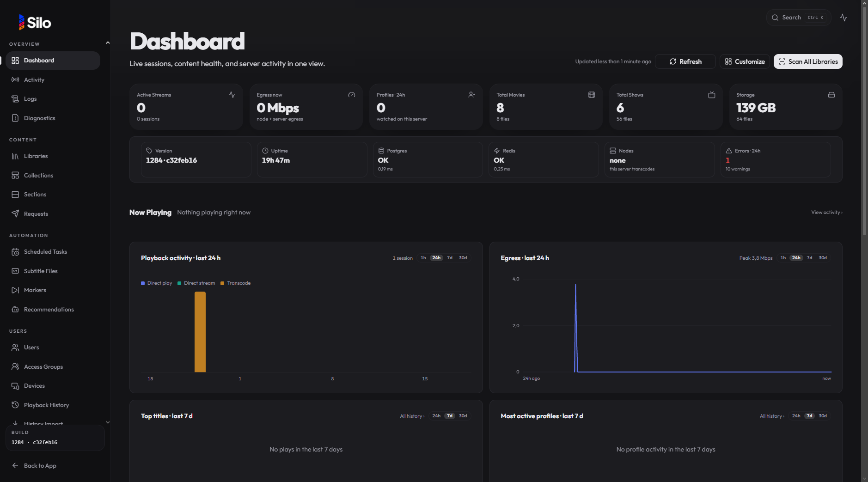Go to Logs in the sidebar
This screenshot has height=482, width=868.
[53, 99]
